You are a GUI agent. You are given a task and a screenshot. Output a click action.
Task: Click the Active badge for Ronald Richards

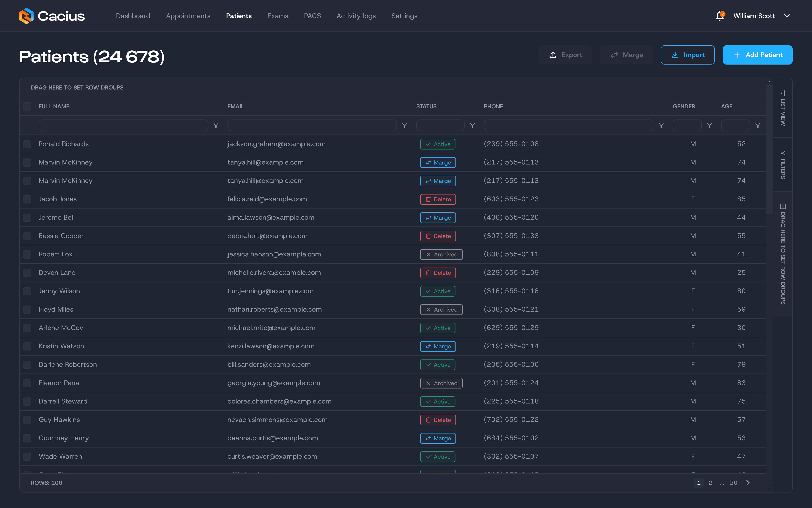438,144
